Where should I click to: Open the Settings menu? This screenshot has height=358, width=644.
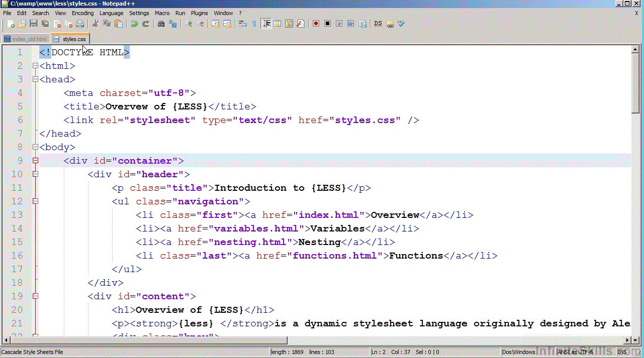tap(139, 13)
